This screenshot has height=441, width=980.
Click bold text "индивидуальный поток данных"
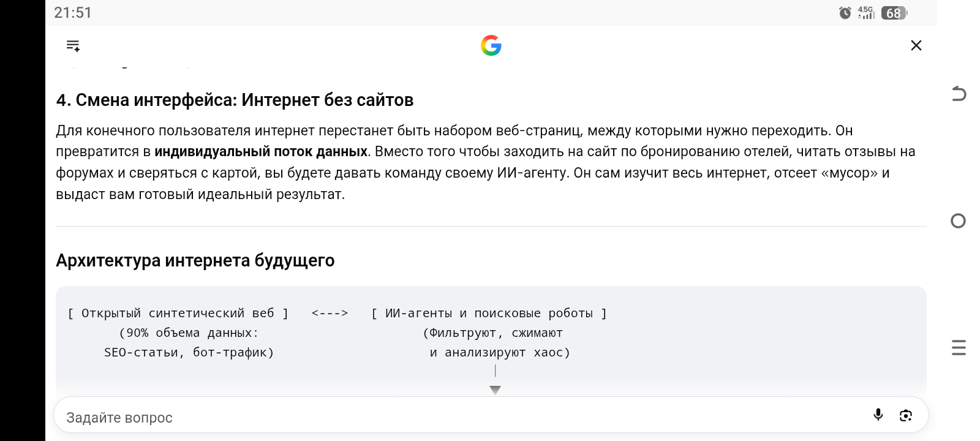click(x=261, y=151)
